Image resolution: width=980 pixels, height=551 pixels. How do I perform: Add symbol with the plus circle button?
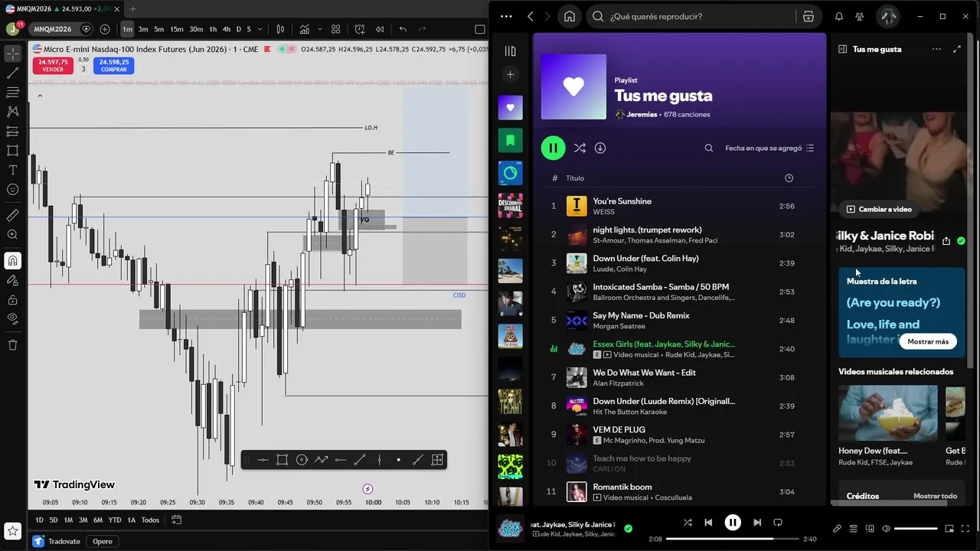click(105, 29)
